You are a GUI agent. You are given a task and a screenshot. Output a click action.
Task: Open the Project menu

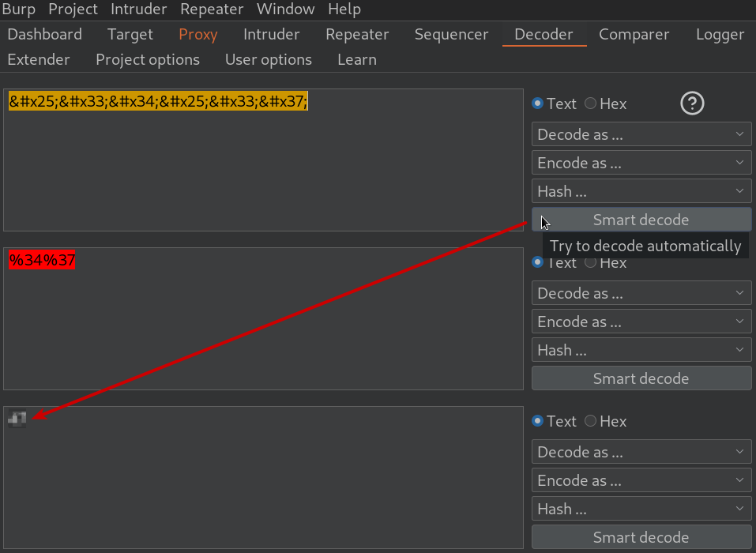point(73,9)
